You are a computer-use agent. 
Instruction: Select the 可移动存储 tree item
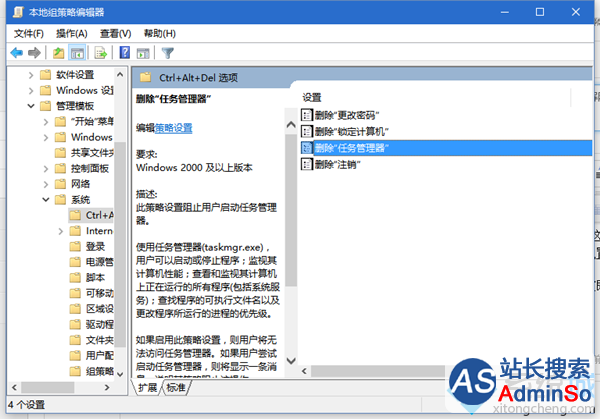(99, 293)
